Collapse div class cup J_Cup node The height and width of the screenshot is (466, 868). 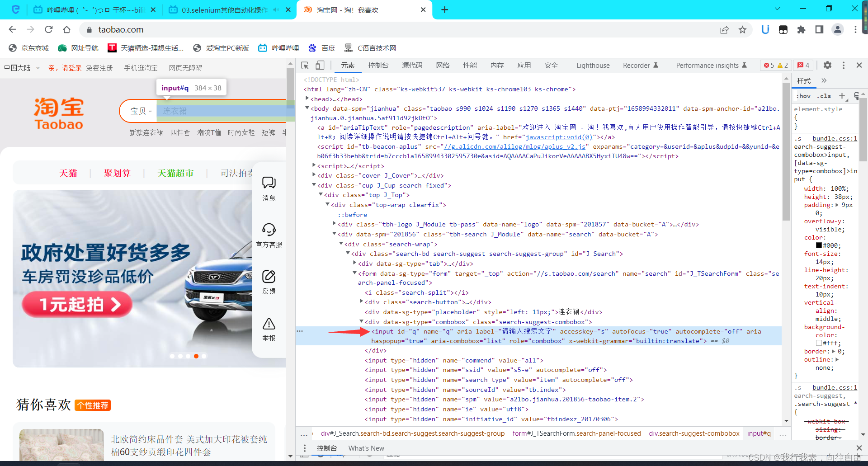[x=314, y=185]
